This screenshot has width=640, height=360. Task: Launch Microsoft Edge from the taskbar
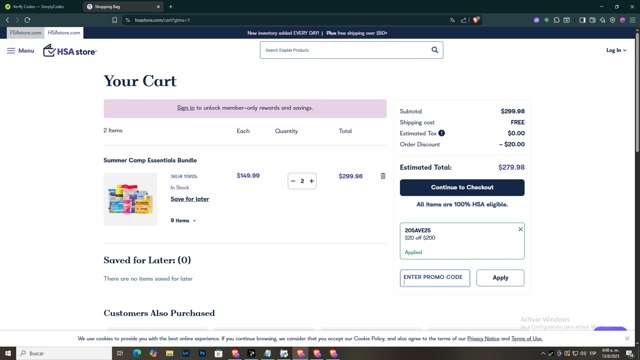[x=136, y=353]
